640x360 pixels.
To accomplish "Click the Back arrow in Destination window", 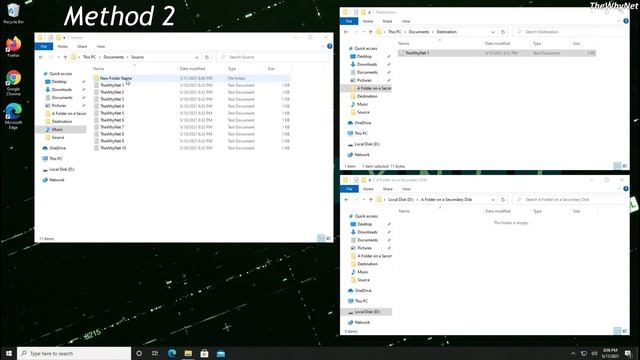I will [x=346, y=32].
